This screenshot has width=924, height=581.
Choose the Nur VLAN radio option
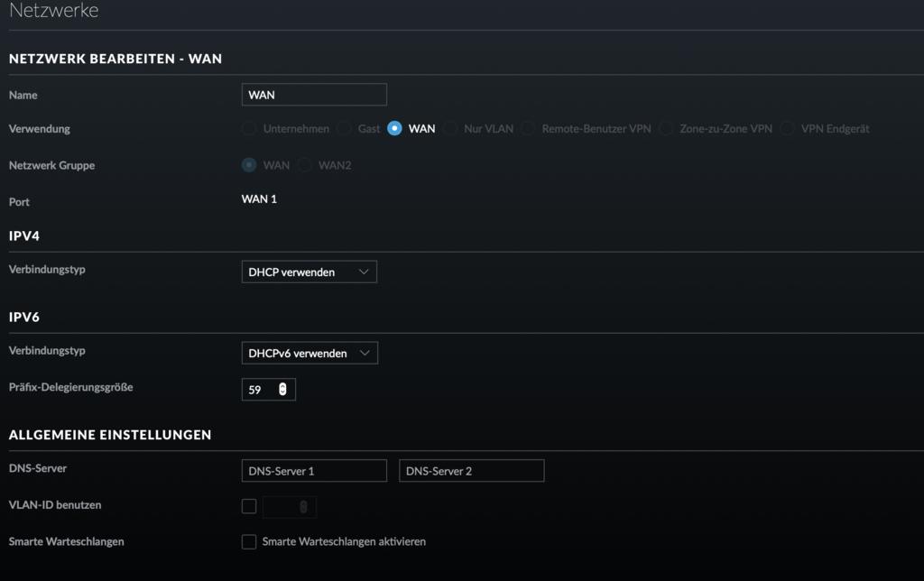pyautogui.click(x=450, y=129)
